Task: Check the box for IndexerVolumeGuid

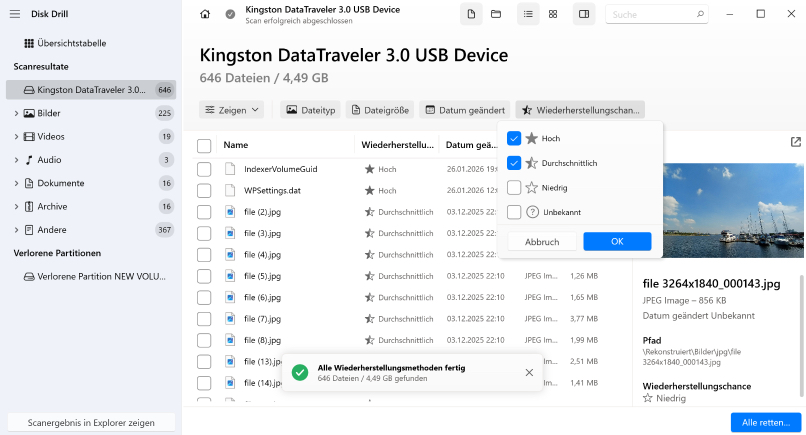Action: (204, 169)
